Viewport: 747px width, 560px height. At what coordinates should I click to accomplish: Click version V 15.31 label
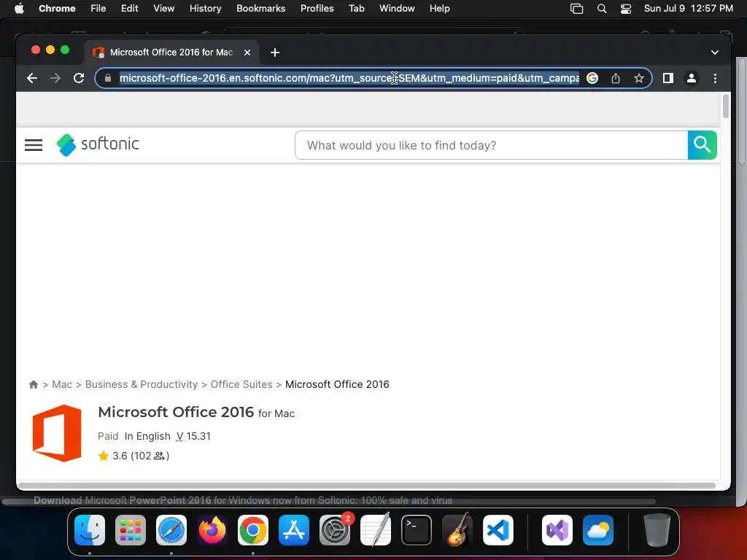[x=193, y=436]
